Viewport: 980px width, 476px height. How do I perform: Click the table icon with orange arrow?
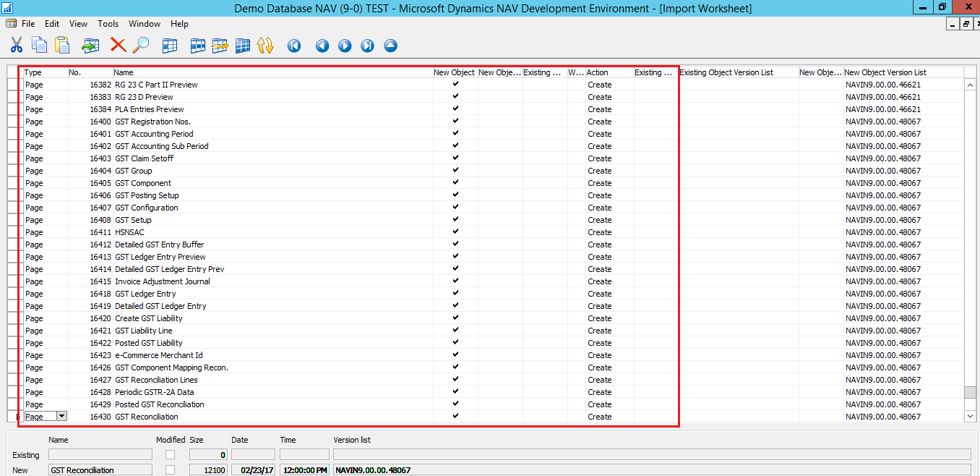[x=220, y=46]
